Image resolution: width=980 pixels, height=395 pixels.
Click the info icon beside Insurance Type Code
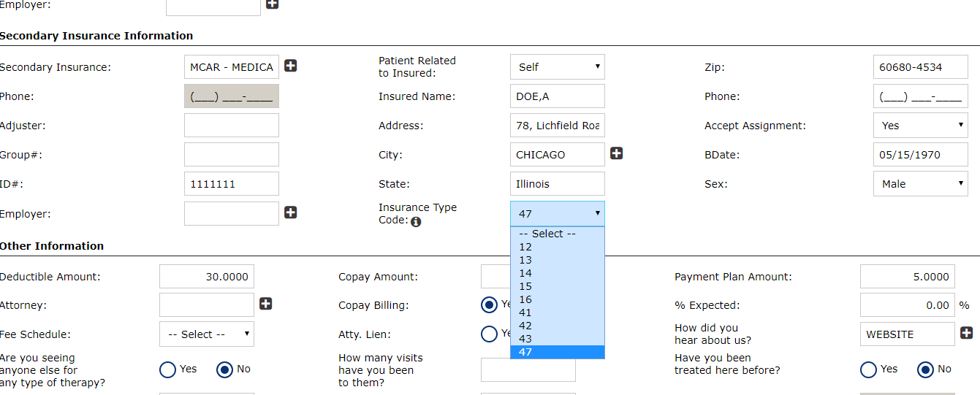(416, 222)
